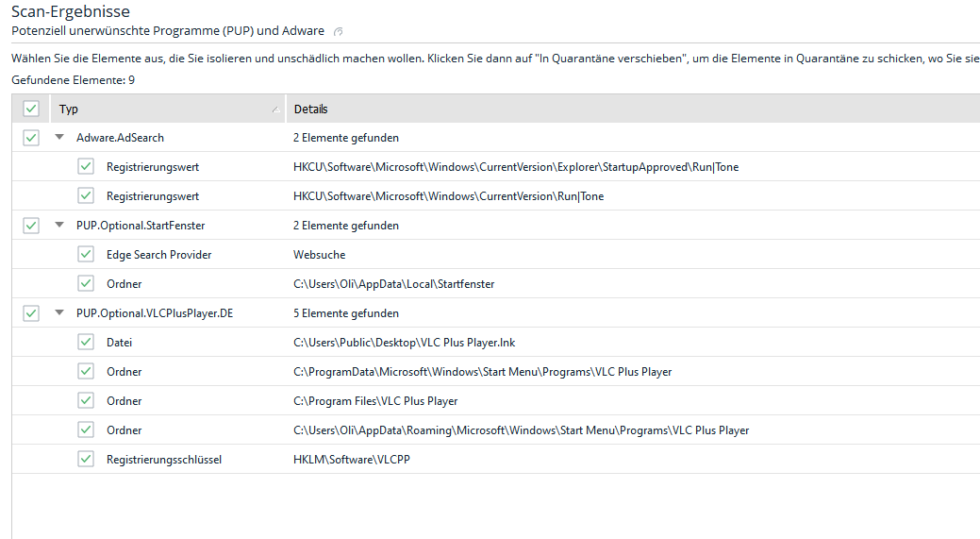Toggle checkbox for Ordner C:\Program Files\VLC Plus Player
The image size is (980, 539).
point(86,401)
